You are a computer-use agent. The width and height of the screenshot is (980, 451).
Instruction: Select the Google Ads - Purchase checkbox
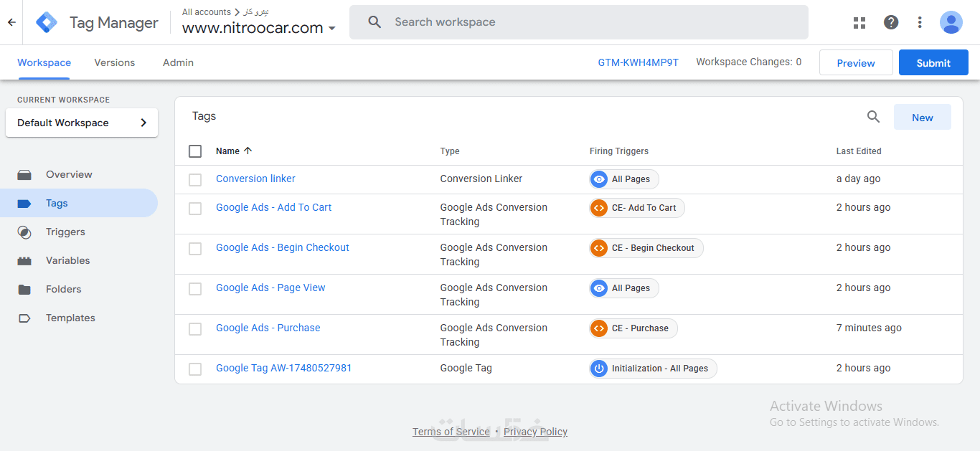tap(195, 328)
